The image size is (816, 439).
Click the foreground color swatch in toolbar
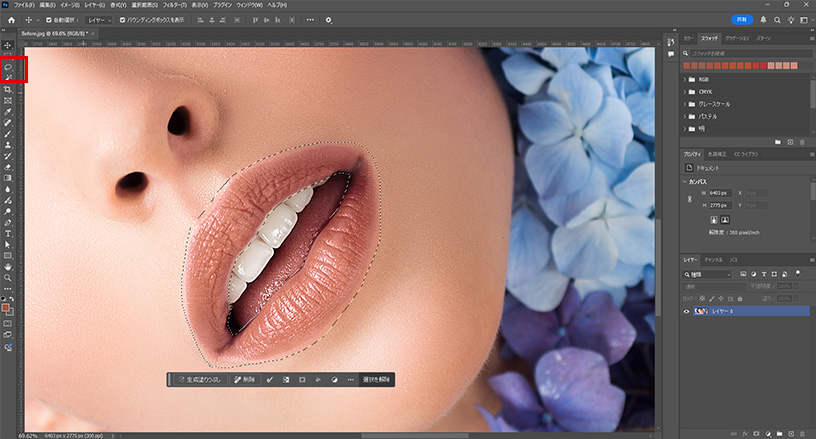pos(7,308)
